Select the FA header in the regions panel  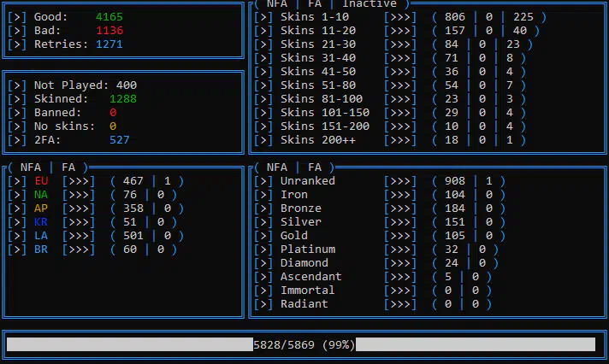[x=68, y=167]
